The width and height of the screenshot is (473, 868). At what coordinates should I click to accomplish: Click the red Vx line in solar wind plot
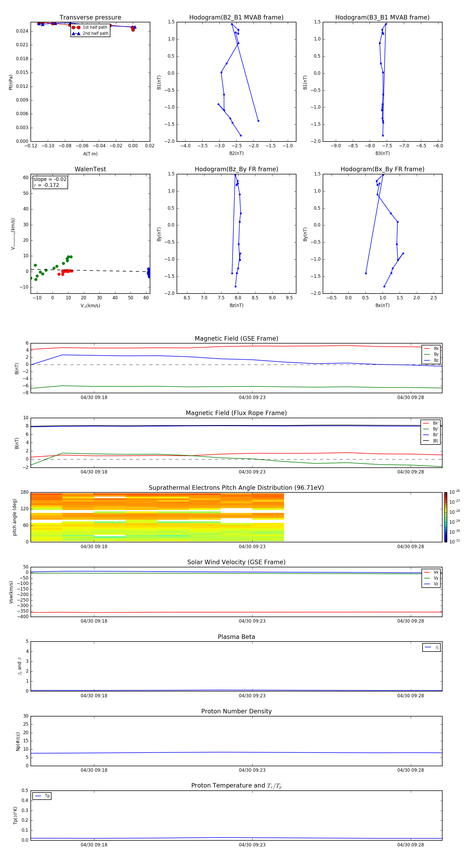pos(236,612)
